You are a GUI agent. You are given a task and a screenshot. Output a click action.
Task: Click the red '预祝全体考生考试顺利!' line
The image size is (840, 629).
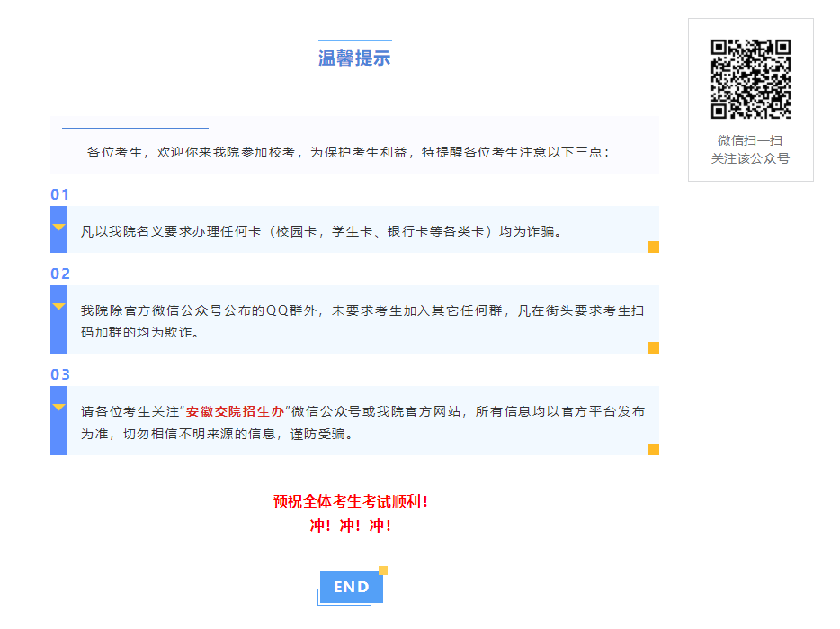click(x=351, y=501)
